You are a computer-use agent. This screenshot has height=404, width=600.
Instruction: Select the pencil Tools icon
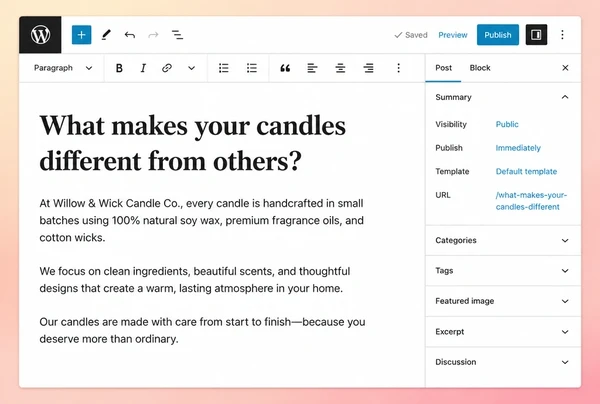[106, 35]
